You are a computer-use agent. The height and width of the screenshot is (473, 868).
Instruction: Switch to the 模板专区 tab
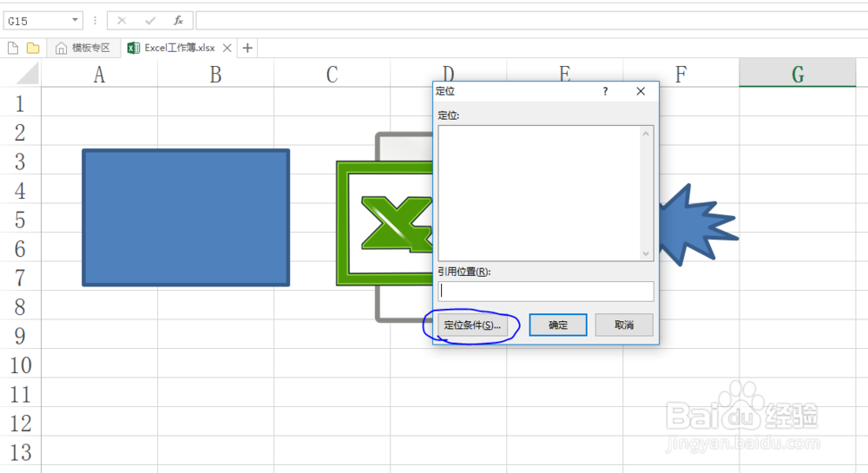tap(83, 48)
